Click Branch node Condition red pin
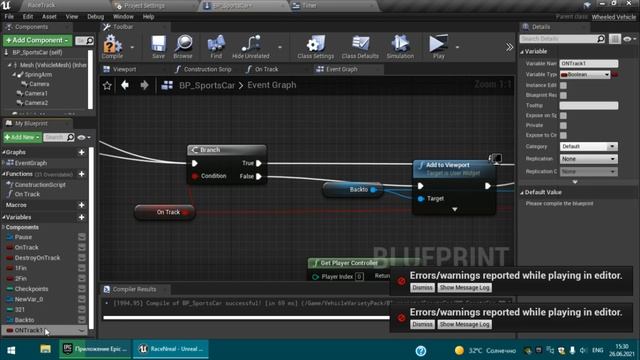 click(x=195, y=176)
